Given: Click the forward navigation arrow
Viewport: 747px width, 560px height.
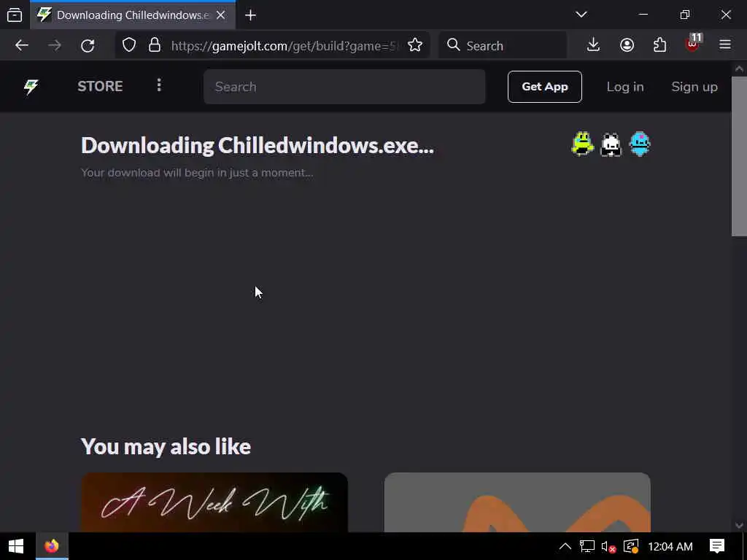Looking at the screenshot, I should tap(55, 45).
